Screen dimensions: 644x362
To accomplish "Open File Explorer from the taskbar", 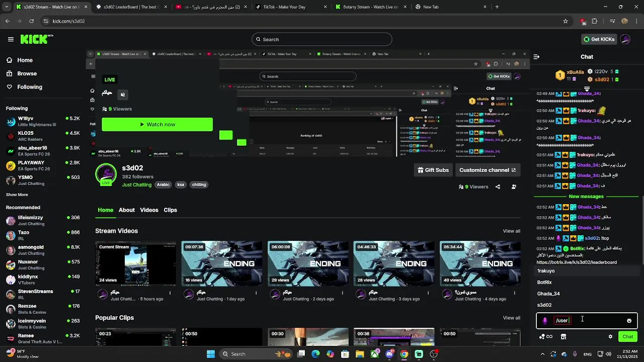I will point(360,354).
